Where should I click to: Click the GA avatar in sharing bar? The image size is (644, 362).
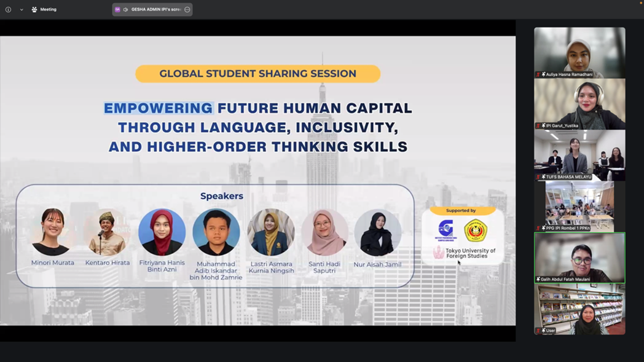click(117, 10)
